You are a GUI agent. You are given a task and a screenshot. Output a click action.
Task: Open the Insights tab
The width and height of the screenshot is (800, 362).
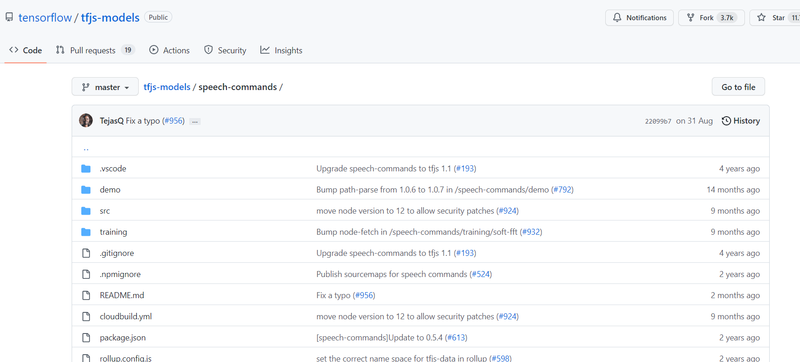[281, 50]
